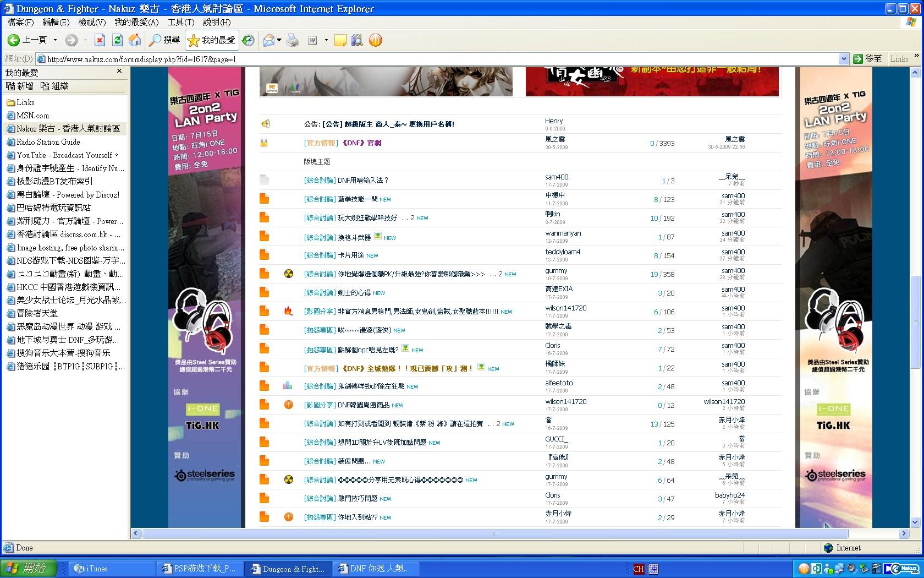
Task: Open the 工具(T) menu
Action: point(180,22)
